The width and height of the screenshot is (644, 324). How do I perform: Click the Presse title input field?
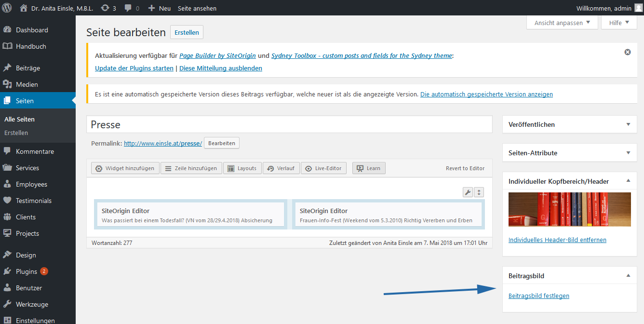[x=289, y=124]
